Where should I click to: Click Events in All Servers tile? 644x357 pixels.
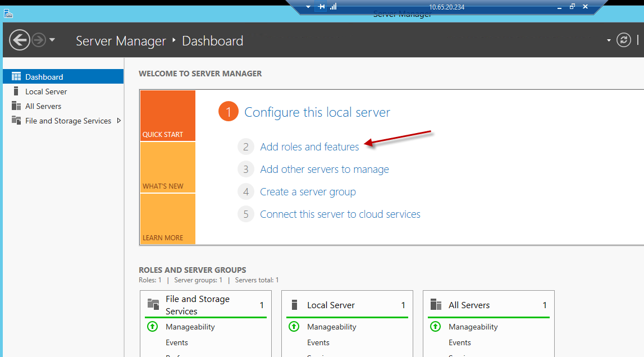(x=460, y=342)
